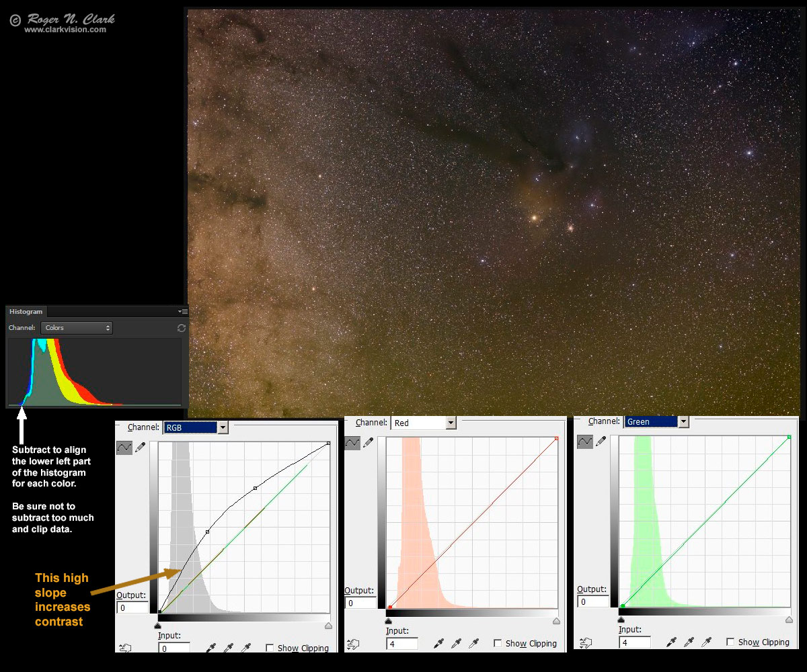
Task: Select the Histogram panel tab
Action: point(26,312)
